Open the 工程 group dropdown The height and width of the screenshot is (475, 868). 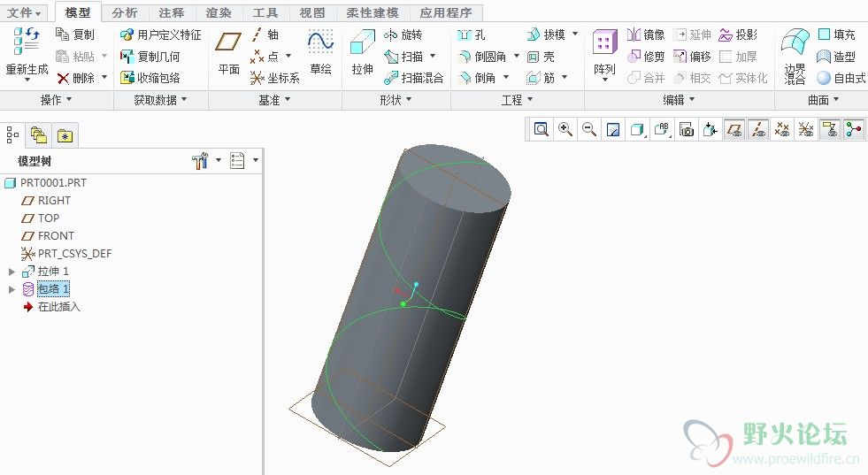[x=517, y=100]
